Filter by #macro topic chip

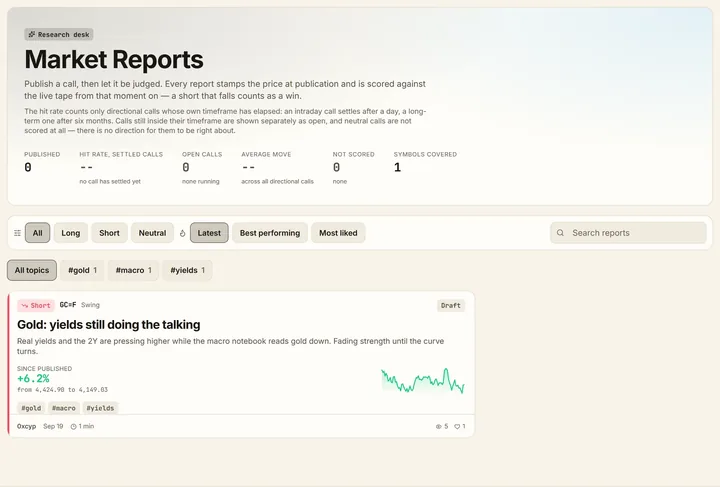(133, 270)
